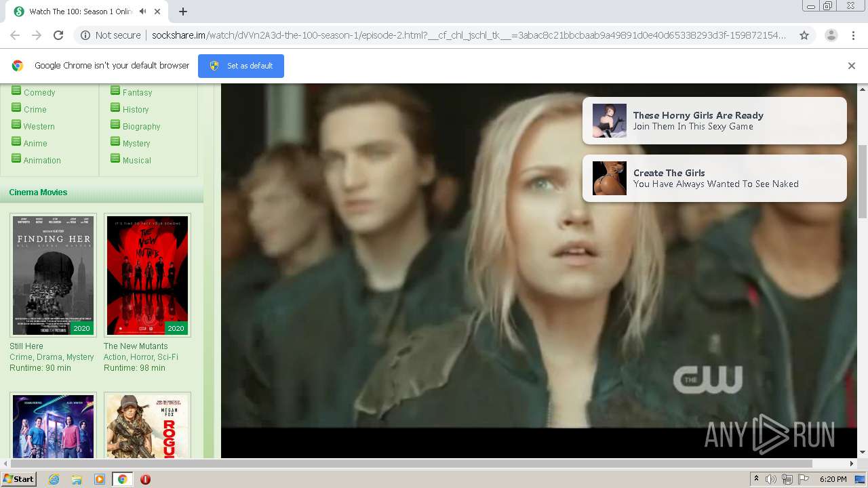The width and height of the screenshot is (868, 488).
Task: Switch to the Chrome taskbar button
Action: pyautogui.click(x=122, y=479)
